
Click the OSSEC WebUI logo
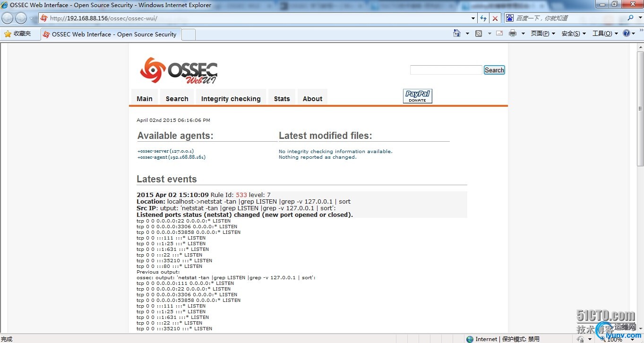[179, 71]
